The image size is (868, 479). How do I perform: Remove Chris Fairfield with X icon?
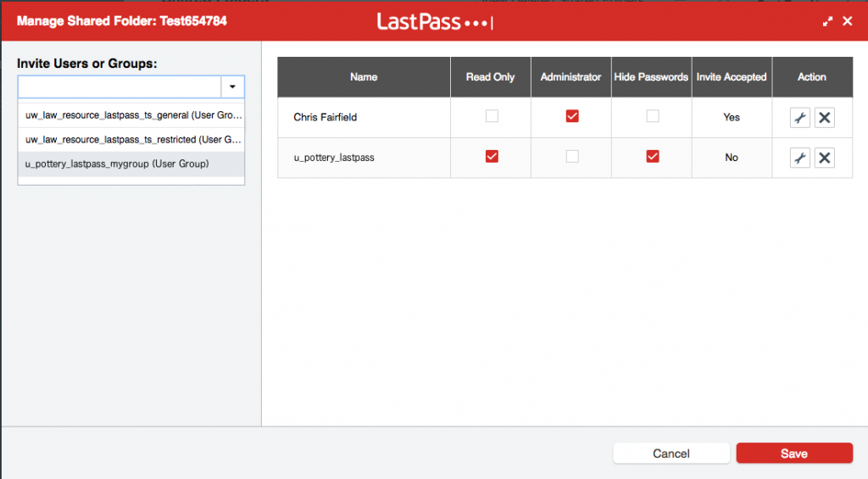[x=824, y=117]
